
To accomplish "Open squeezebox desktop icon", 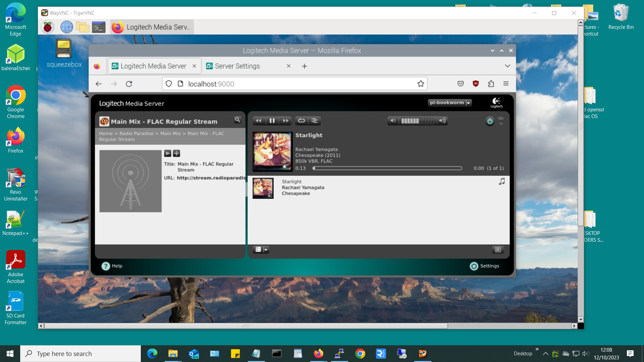I will (x=64, y=53).
